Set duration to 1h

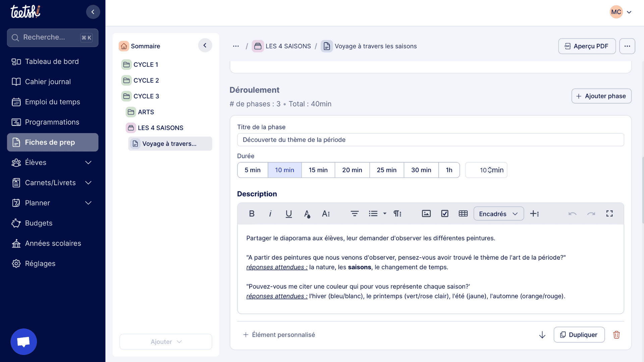pos(449,170)
